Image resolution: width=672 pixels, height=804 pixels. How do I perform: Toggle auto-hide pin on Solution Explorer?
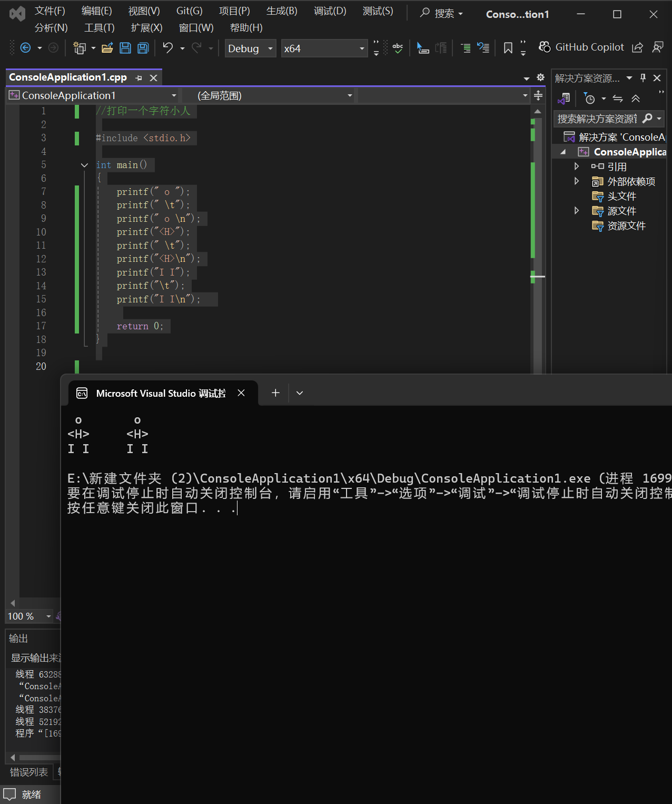(643, 78)
